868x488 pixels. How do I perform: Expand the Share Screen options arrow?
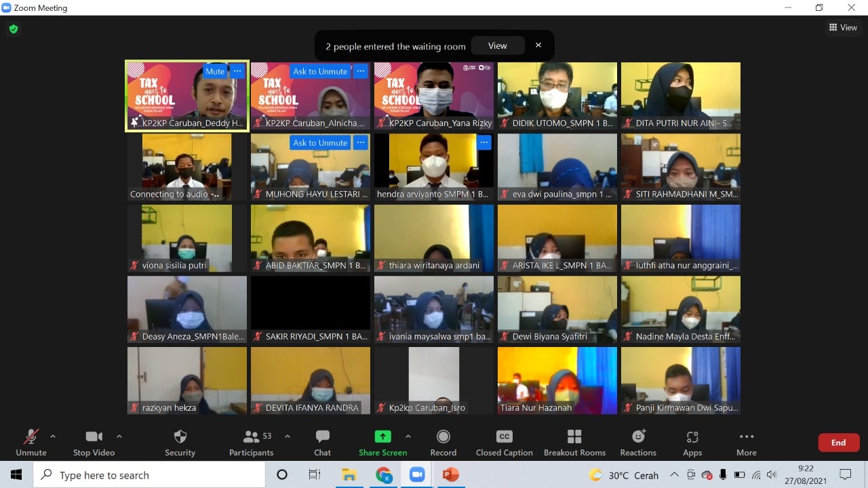pyautogui.click(x=408, y=436)
